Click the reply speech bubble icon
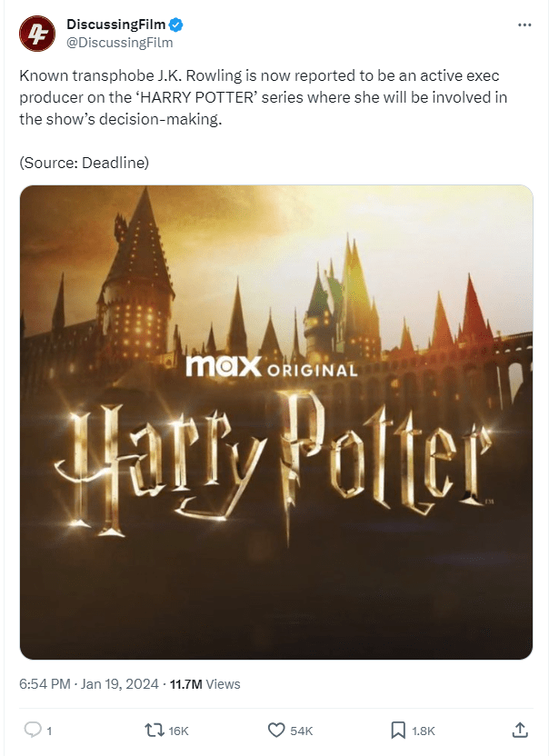This screenshot has width=549, height=756. pyautogui.click(x=33, y=730)
